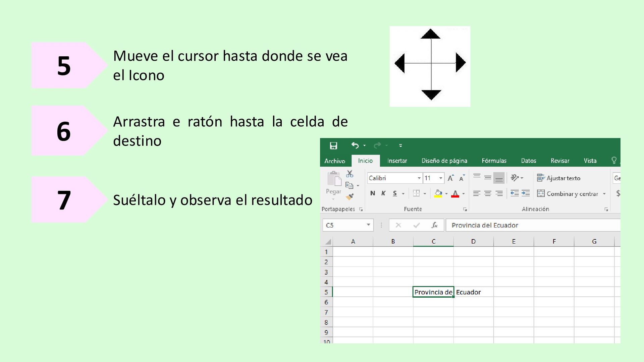Click the Undo arrow icon

355,145
